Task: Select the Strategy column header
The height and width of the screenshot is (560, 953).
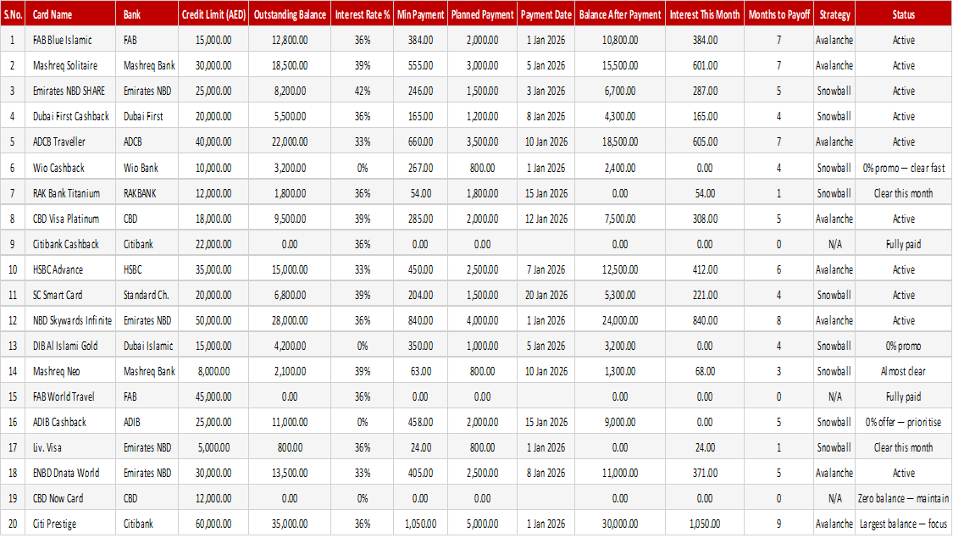Action: click(x=834, y=14)
